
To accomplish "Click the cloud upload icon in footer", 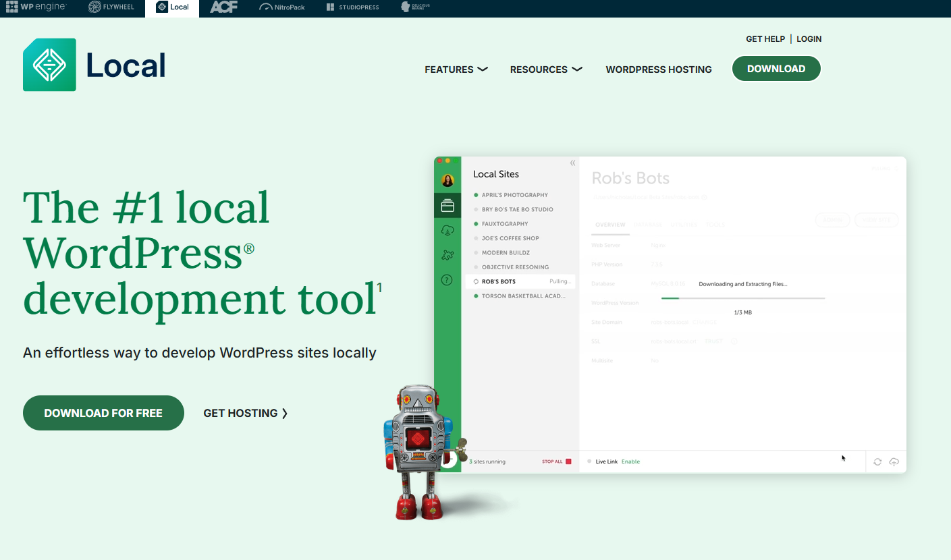I will 894,461.
